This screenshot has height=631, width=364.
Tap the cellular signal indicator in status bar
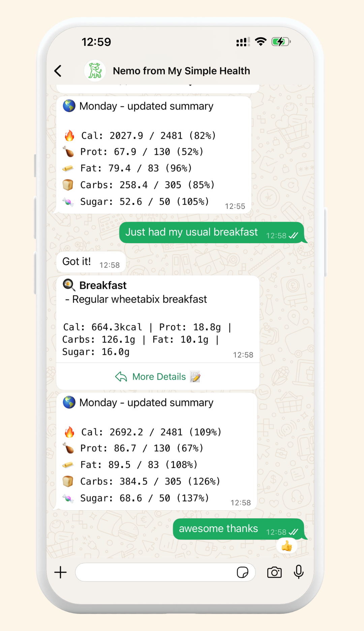[243, 41]
